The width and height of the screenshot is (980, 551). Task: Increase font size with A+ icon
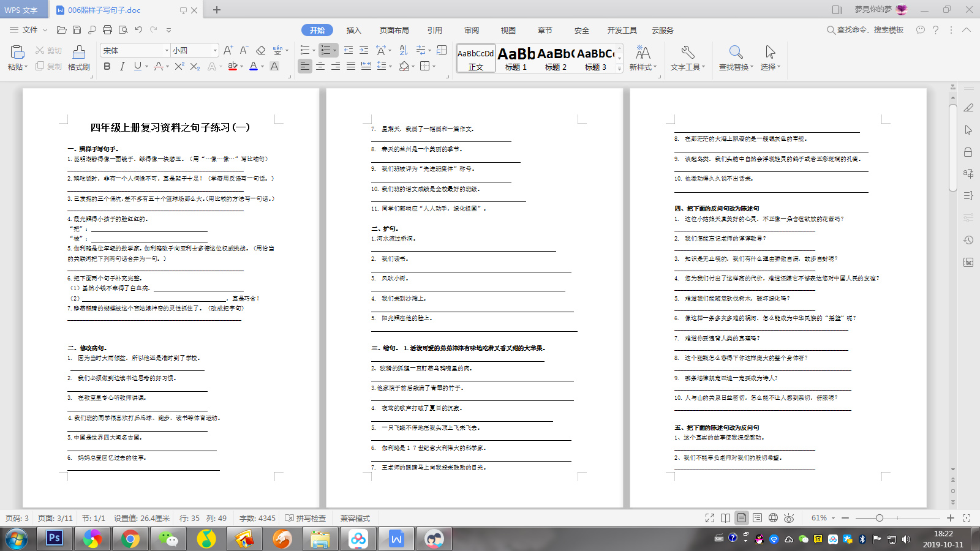[x=228, y=50]
